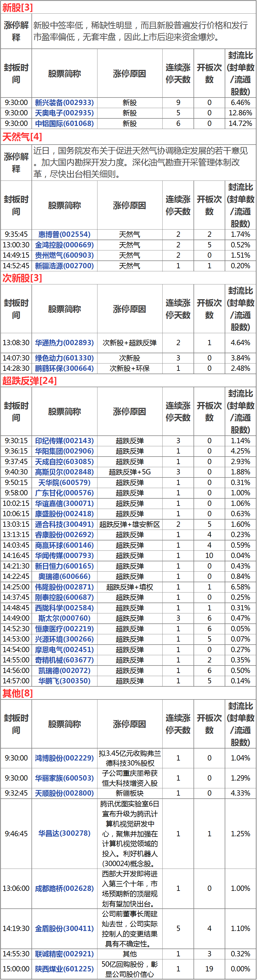Click the 陕西煤业(601225) stock link
Image resolution: width=257 pixels, height=980 pixels.
coord(64,969)
